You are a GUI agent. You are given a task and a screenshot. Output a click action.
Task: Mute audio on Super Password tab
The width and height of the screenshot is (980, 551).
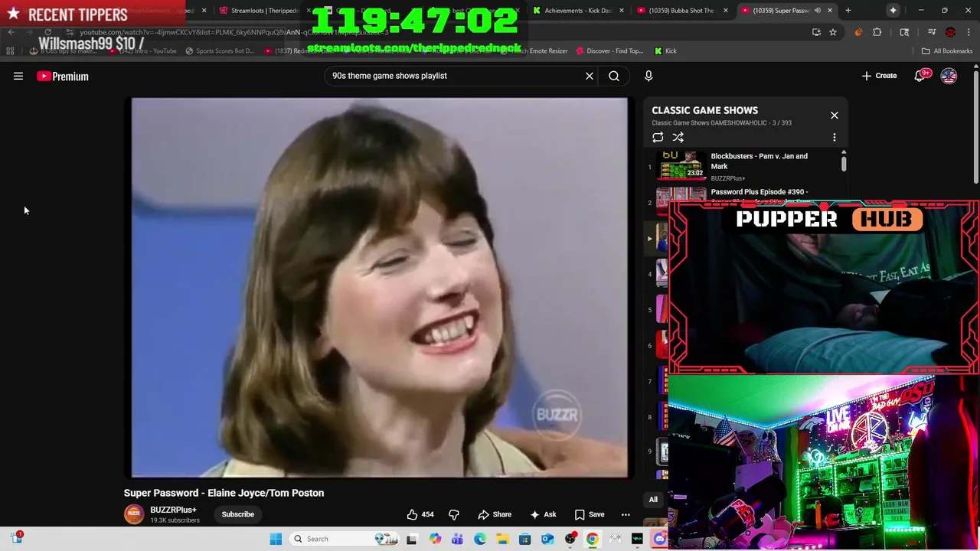818,11
